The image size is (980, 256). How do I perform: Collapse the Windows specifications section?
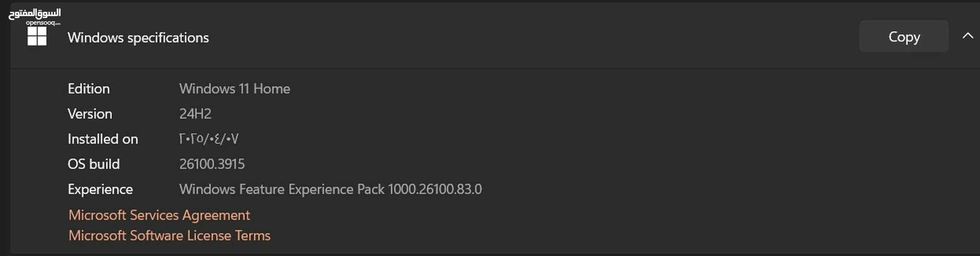point(968,36)
